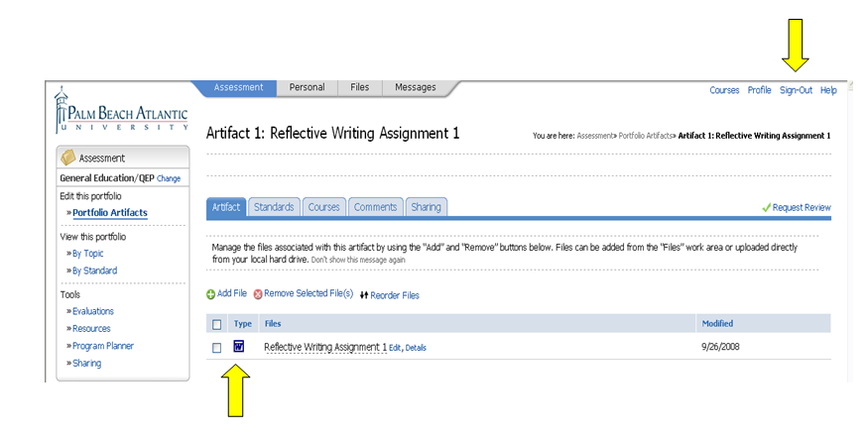The image size is (868, 435).
Task: Click the Change link beside General Education/QEP
Action: coord(169,179)
